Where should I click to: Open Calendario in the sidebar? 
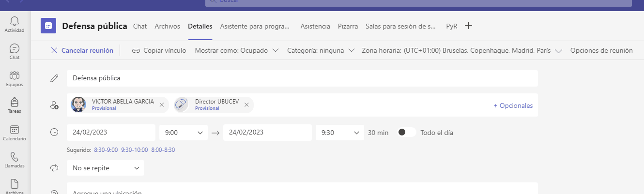coord(15,133)
